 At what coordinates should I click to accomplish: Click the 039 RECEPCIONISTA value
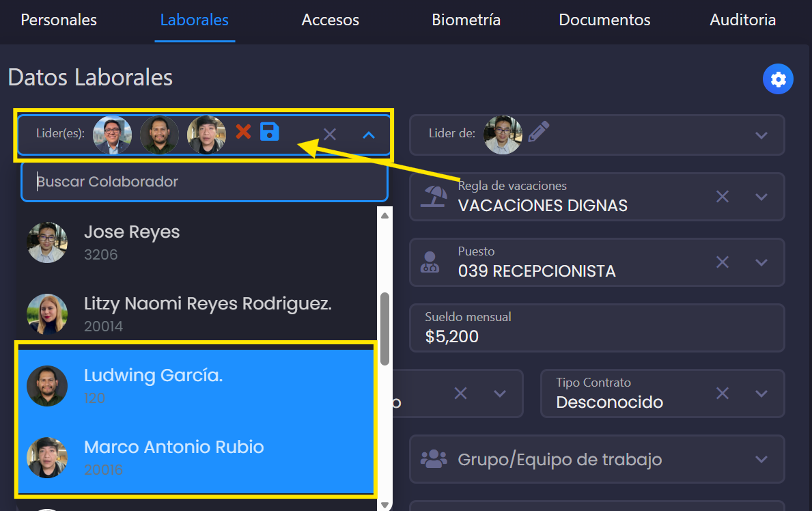537,271
